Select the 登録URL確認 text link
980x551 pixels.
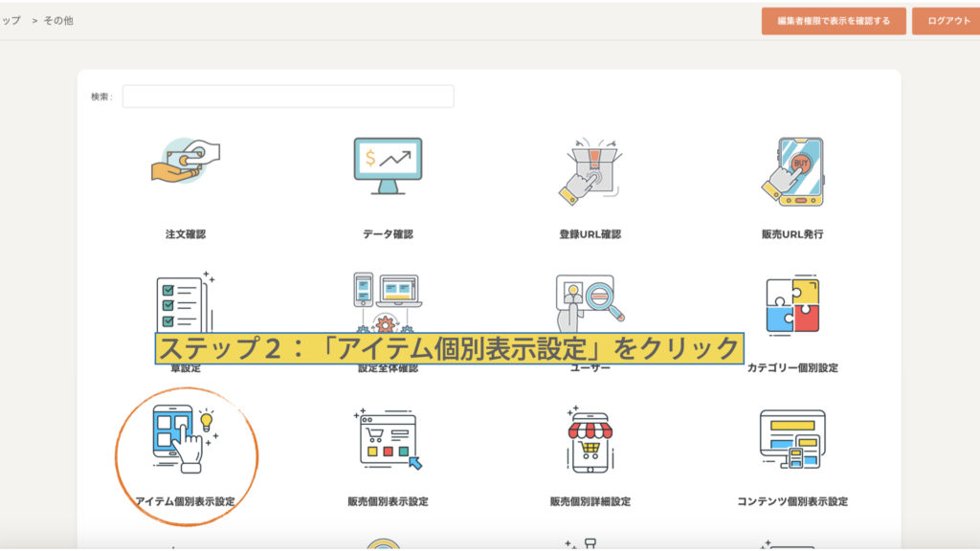(590, 234)
